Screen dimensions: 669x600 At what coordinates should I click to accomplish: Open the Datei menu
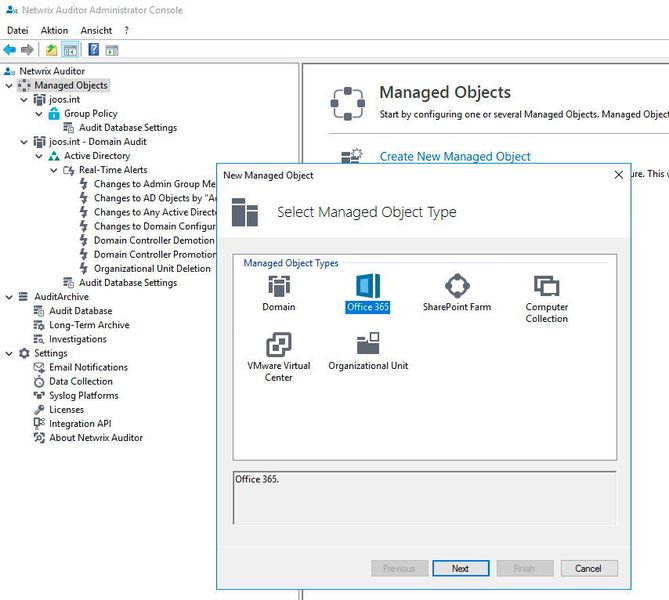[17, 30]
